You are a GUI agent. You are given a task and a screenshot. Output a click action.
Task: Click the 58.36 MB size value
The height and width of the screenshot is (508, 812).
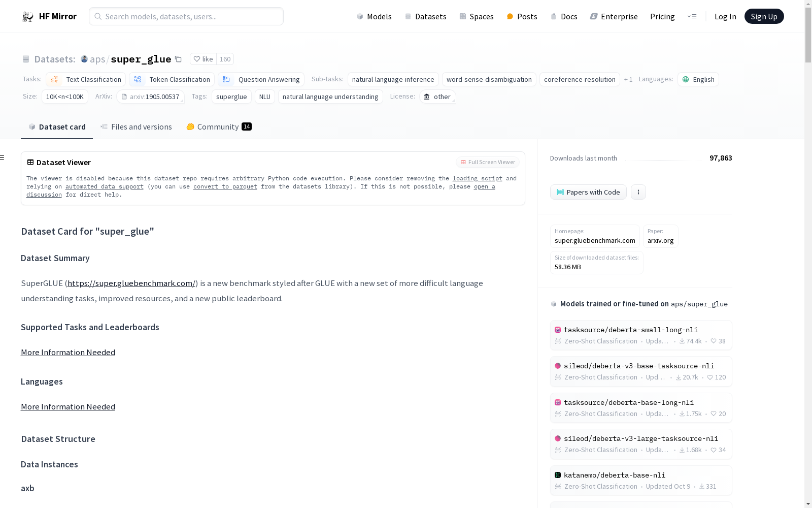click(x=568, y=267)
